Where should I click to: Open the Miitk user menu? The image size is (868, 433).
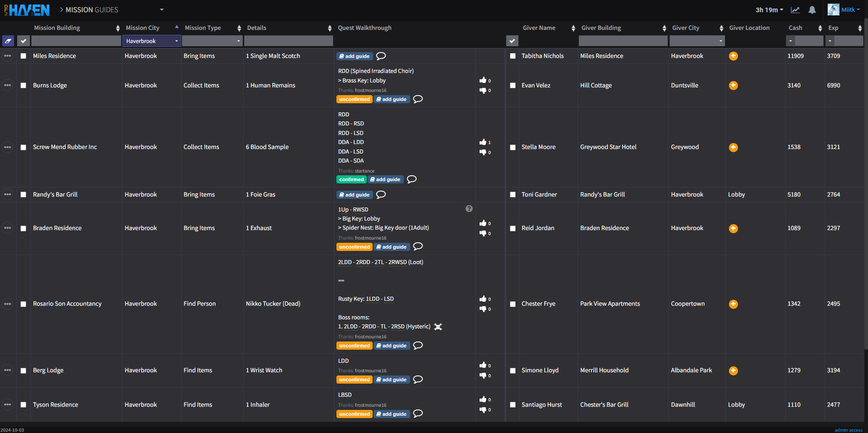point(844,10)
